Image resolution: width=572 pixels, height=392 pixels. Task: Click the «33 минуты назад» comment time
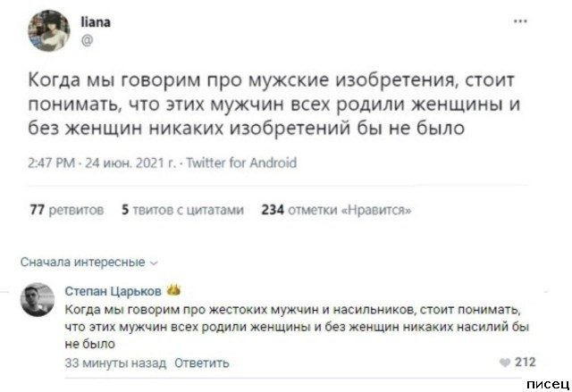point(106,363)
